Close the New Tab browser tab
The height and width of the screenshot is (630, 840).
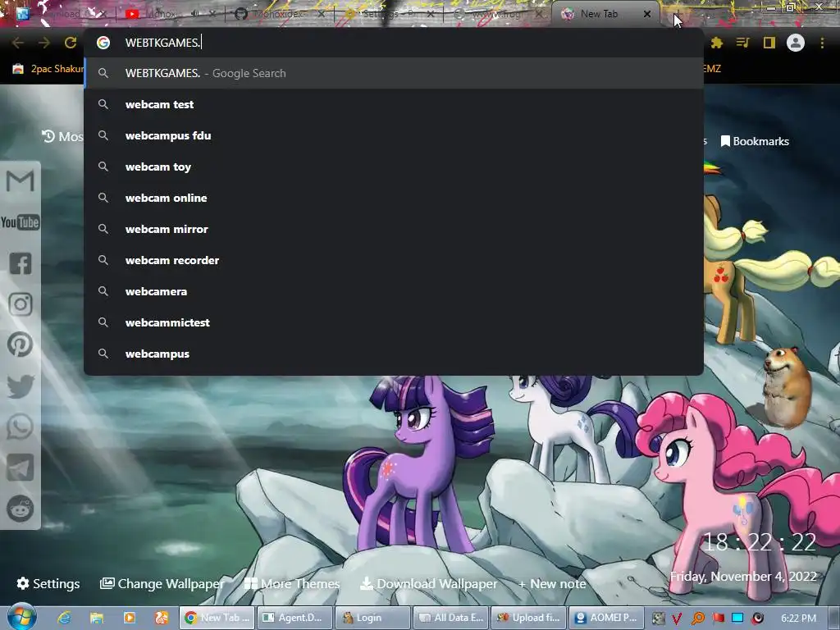coord(647,14)
